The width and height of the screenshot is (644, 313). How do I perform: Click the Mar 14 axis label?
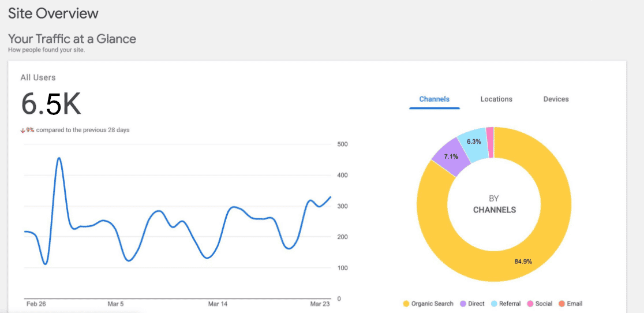(x=218, y=304)
